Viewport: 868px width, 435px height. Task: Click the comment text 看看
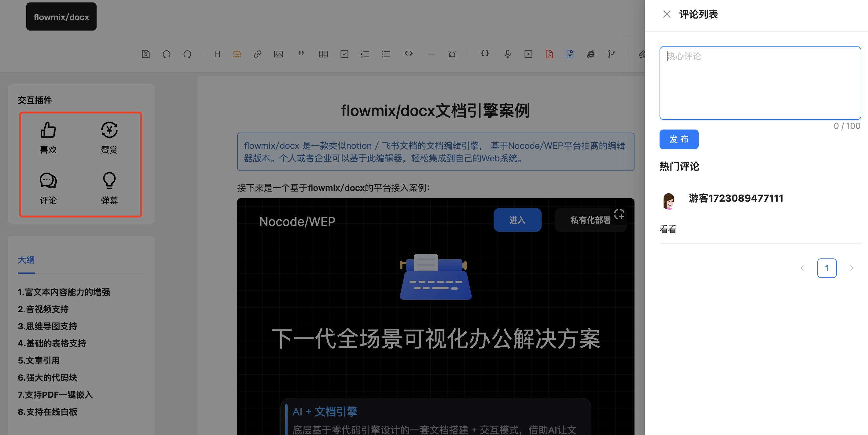tap(668, 229)
